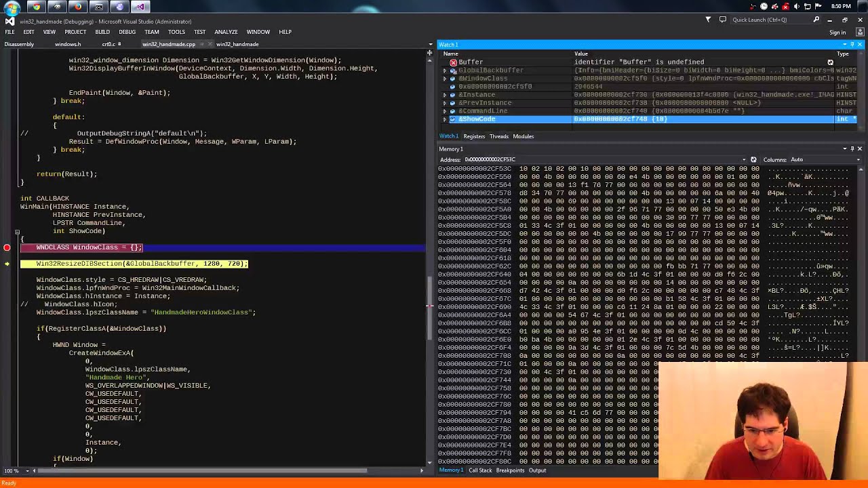The height and width of the screenshot is (488, 868).
Task: Open the Call Stack tab
Action: [x=480, y=470]
